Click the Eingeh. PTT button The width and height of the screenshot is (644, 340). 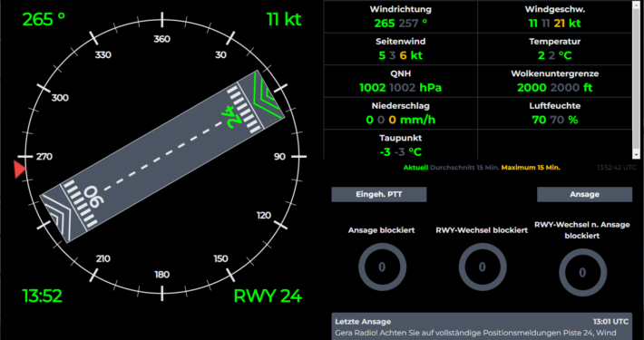[378, 194]
